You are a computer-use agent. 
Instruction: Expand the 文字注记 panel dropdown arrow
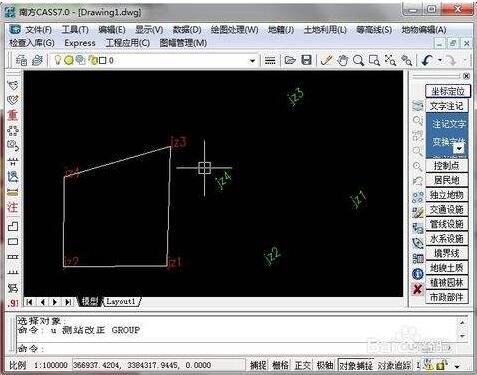[x=460, y=148]
